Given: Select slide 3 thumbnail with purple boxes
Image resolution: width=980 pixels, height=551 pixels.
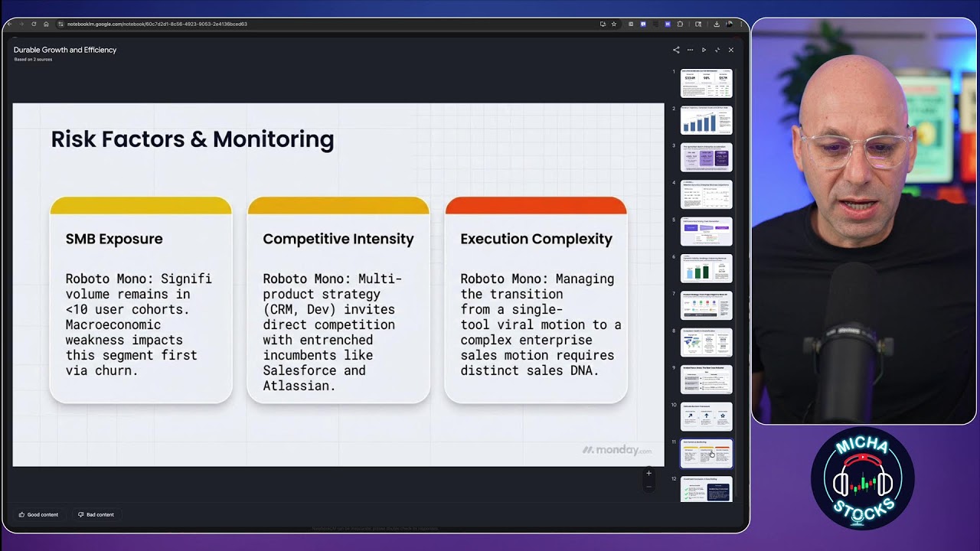Looking at the screenshot, I should click(x=707, y=157).
